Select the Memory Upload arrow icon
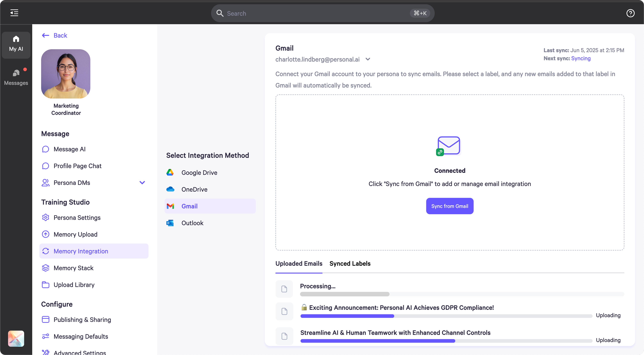The image size is (644, 355). click(45, 234)
